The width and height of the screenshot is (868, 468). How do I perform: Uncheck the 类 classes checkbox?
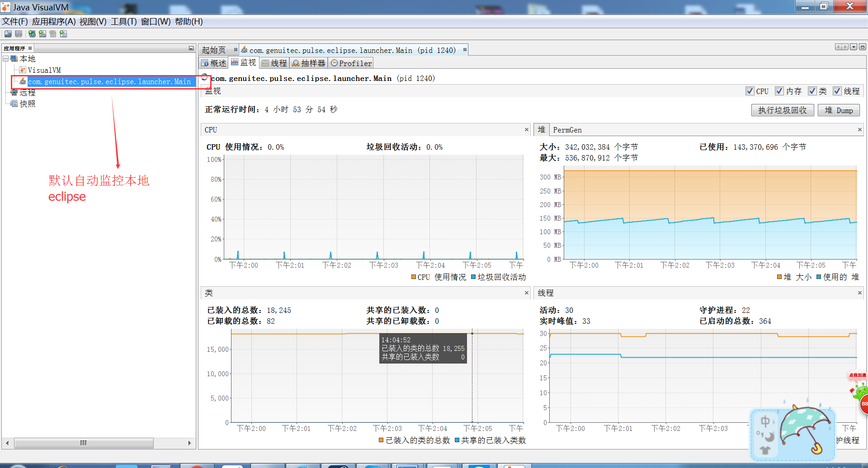pos(812,91)
